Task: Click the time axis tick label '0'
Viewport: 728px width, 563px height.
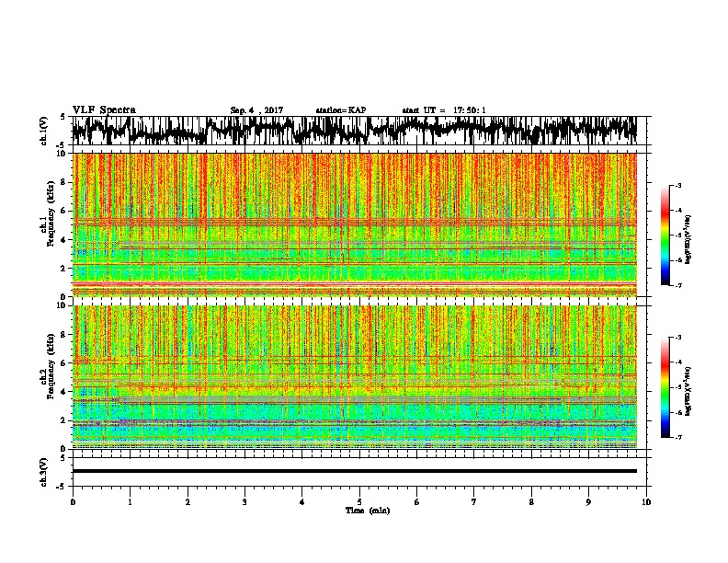Action: 73,502
